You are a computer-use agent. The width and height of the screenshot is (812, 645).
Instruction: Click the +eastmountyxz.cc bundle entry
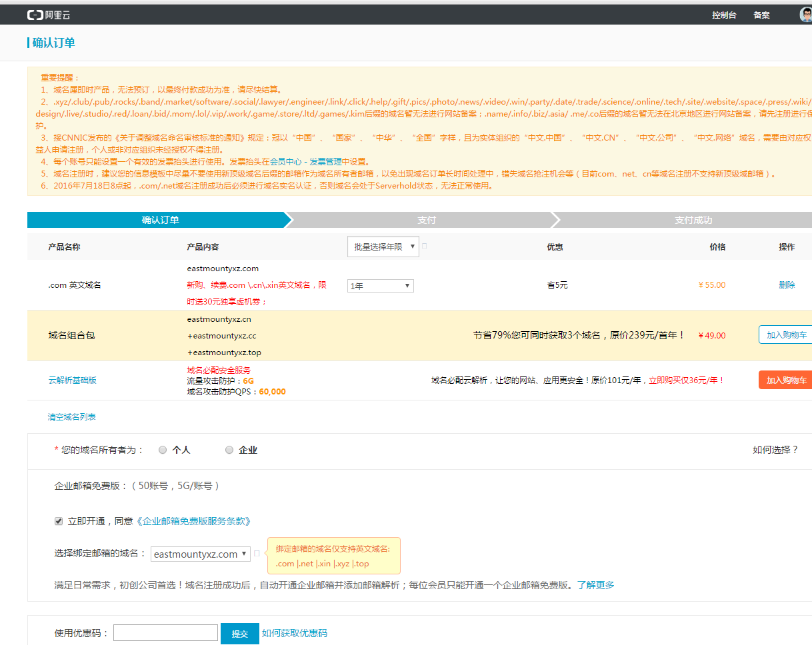point(221,336)
